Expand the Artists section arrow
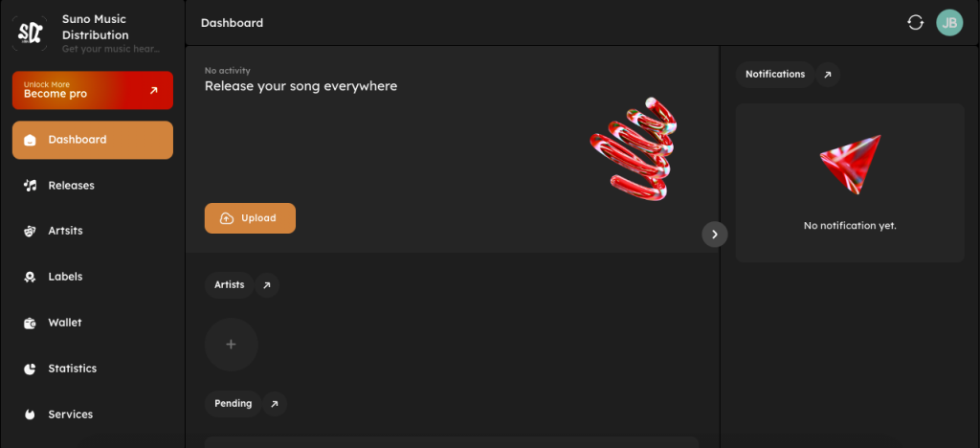 tap(267, 285)
